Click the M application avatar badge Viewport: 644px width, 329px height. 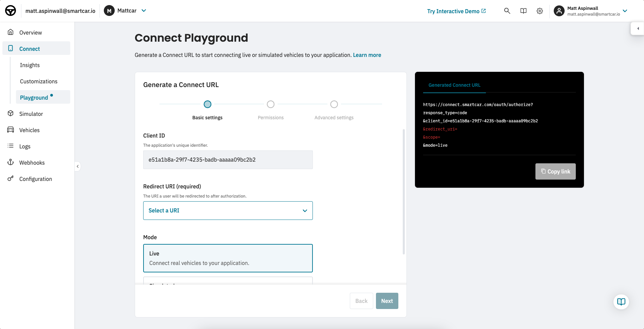tap(109, 11)
